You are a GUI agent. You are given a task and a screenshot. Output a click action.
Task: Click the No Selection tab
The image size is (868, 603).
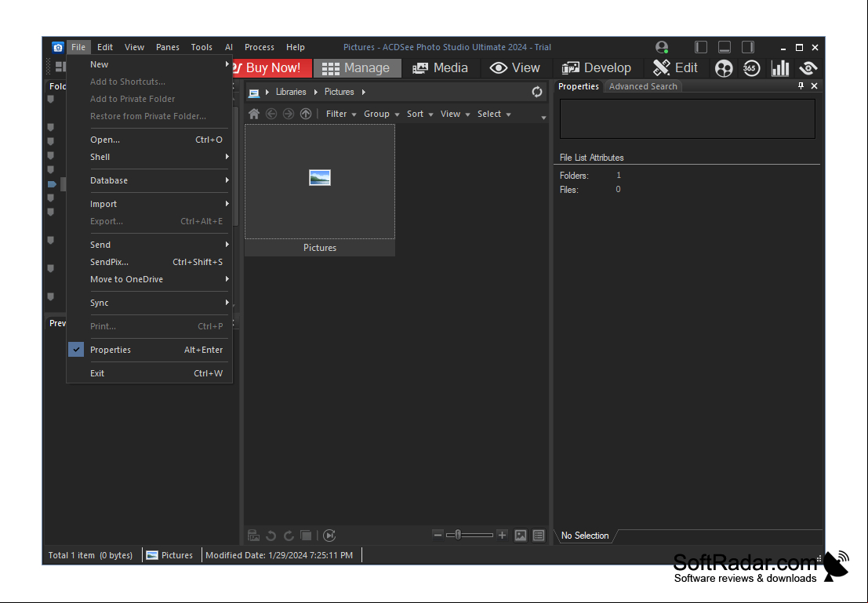pyautogui.click(x=585, y=536)
